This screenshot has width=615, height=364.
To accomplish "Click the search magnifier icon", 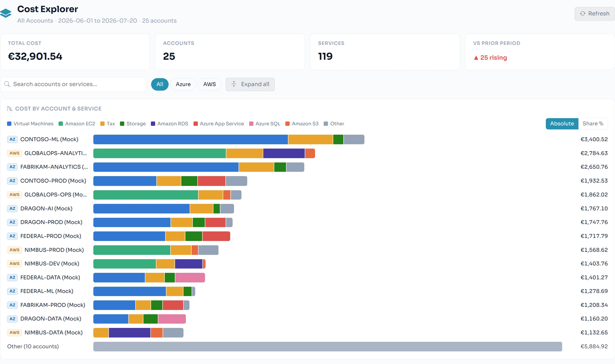I will point(7,84).
